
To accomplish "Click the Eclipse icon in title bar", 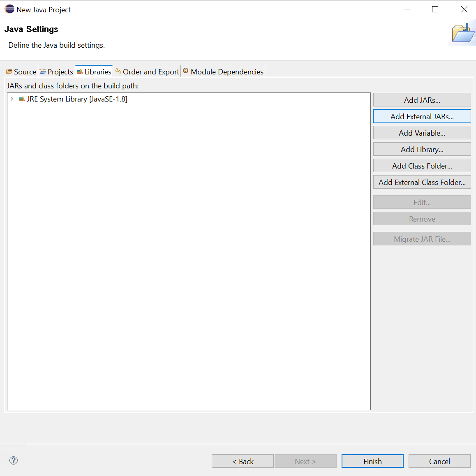I will coord(9,9).
